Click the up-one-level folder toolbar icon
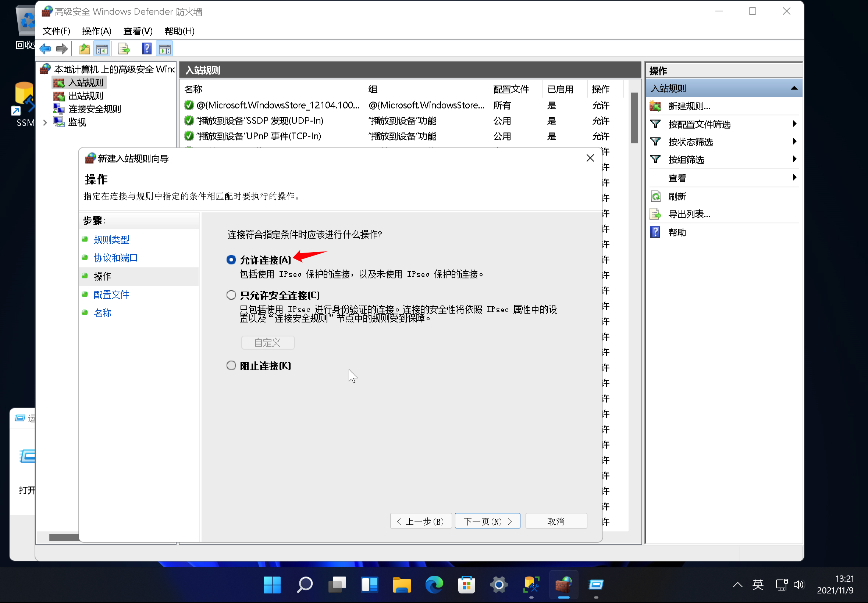 coord(84,49)
